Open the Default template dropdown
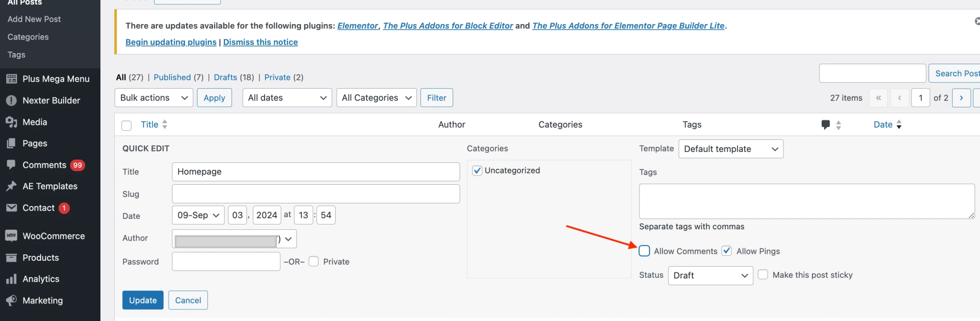 click(x=731, y=149)
